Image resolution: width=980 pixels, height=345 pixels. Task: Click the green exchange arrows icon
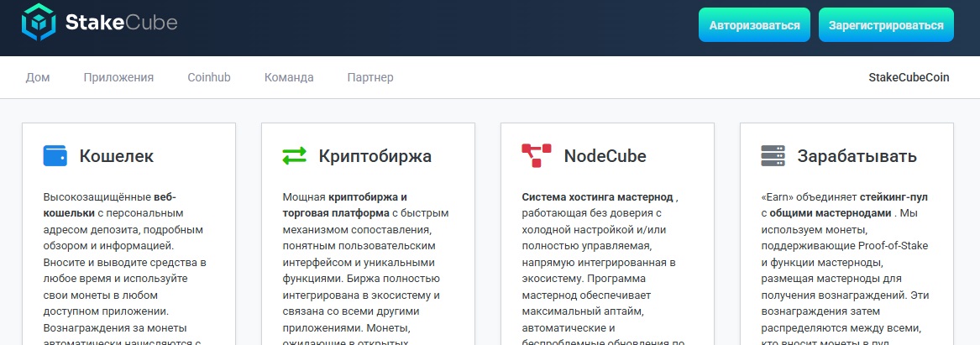coord(295,155)
